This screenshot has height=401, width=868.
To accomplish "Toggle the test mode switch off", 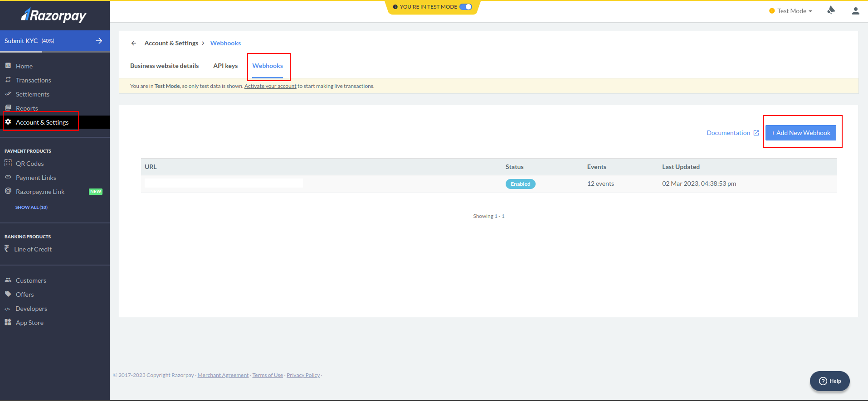I will 466,7.
